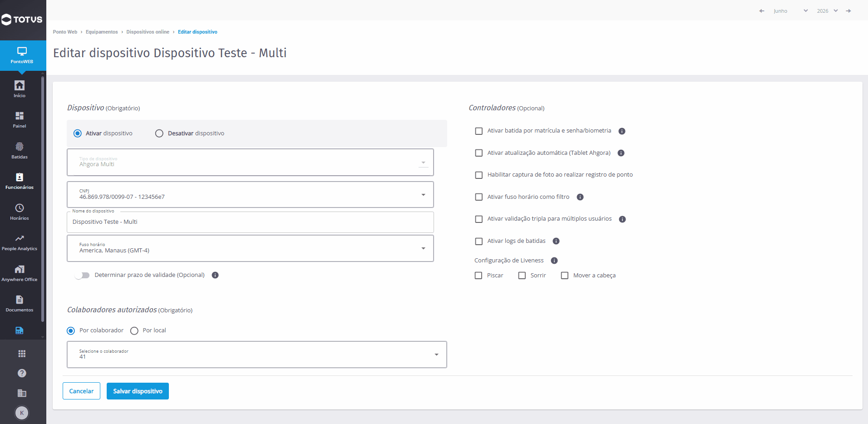Check Ativar fuso horário como filtro
Image resolution: width=868 pixels, height=424 pixels.
pyautogui.click(x=478, y=197)
